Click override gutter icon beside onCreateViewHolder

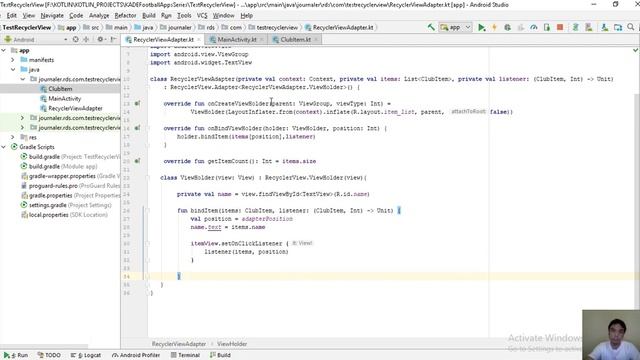pyautogui.click(x=138, y=104)
